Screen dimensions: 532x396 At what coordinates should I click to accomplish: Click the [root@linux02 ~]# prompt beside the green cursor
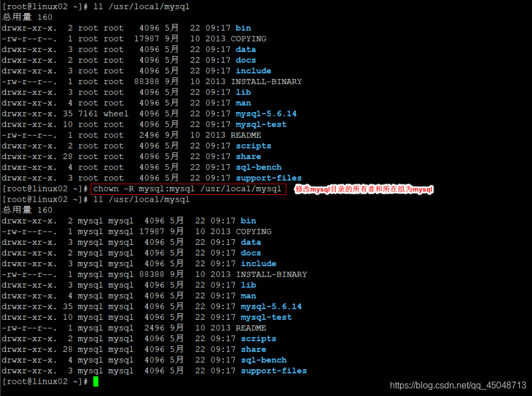[45, 381]
